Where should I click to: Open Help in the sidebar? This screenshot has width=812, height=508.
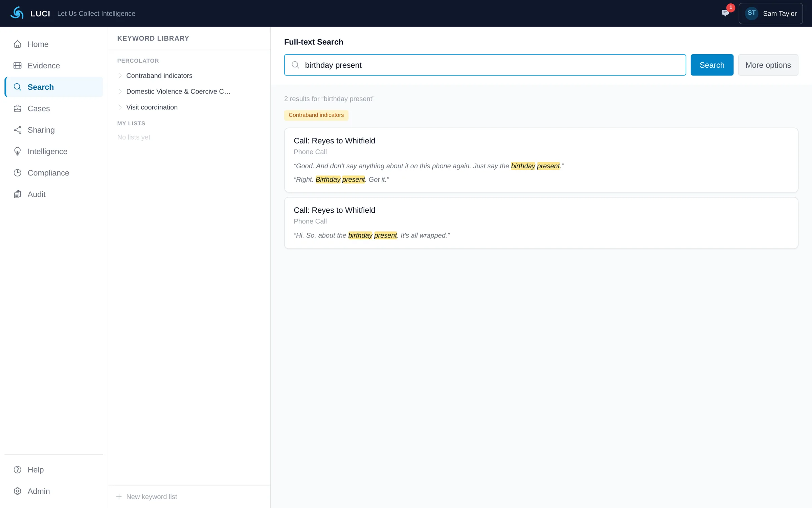[x=54, y=470]
